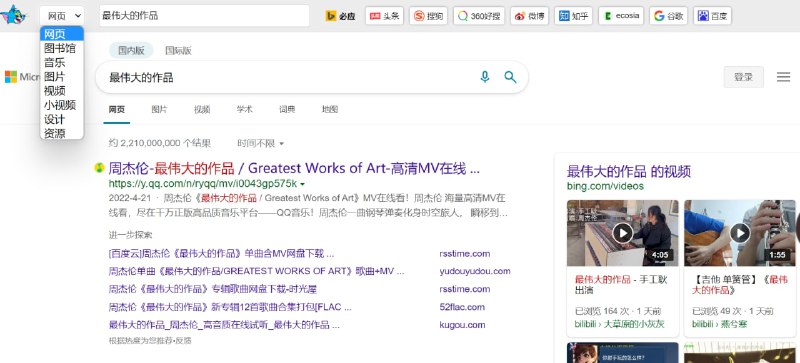Select 设计 option in dropdown list
This screenshot has height=363, width=800.
62,119
